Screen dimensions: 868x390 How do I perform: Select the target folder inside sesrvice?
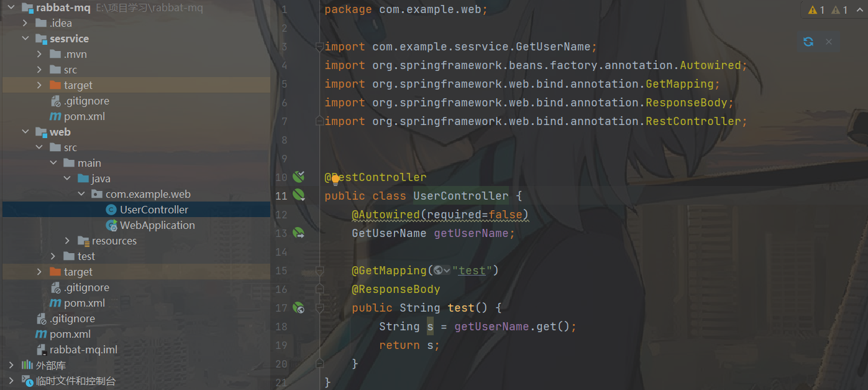tap(78, 85)
